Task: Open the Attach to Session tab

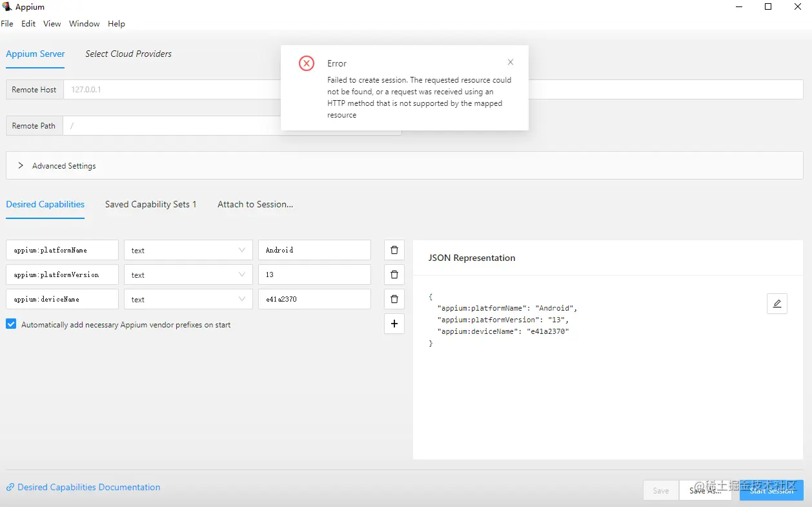Action: [255, 204]
